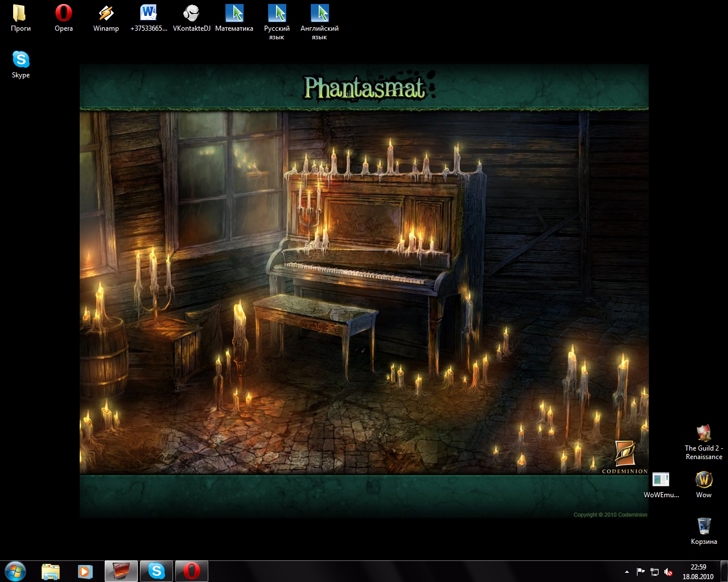Show hidden tray icons arrow

tap(627, 572)
